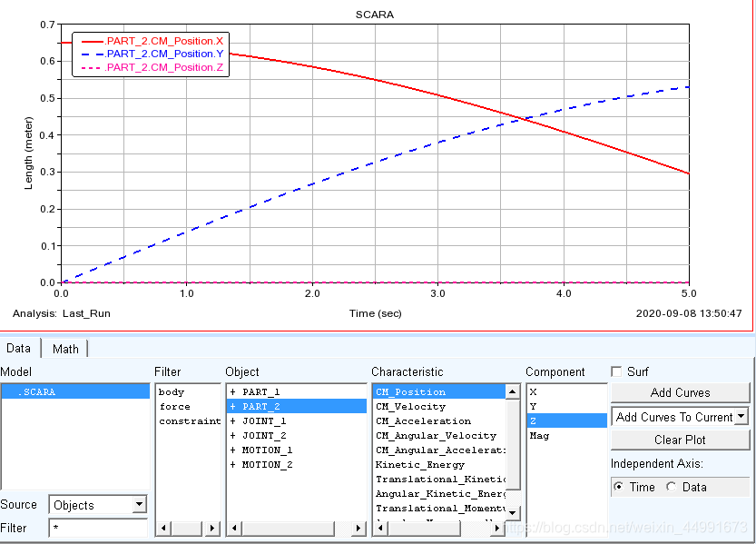The image size is (756, 544).
Task: Enable the Surf checkbox
Action: 617,371
